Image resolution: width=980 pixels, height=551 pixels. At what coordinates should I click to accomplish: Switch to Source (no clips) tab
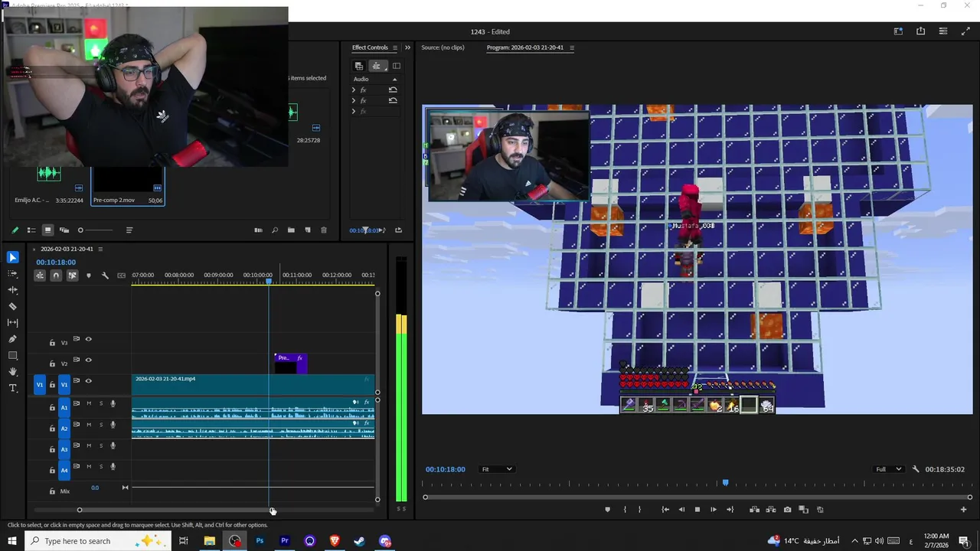point(443,47)
